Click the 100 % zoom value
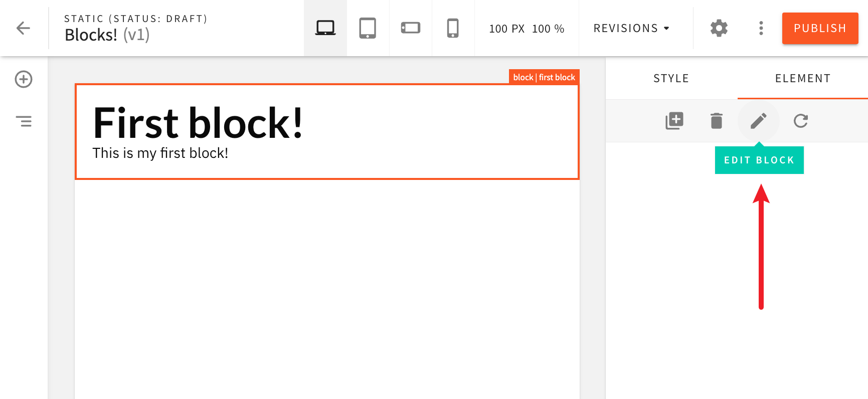 pos(548,29)
